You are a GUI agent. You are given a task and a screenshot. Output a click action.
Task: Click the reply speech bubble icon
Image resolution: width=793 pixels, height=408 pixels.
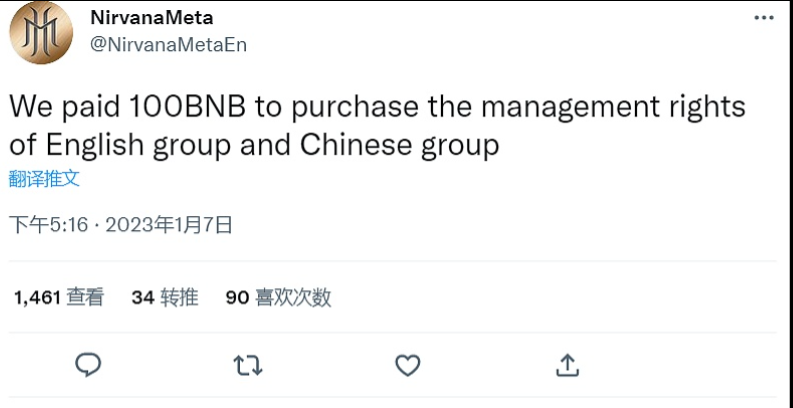pos(88,365)
